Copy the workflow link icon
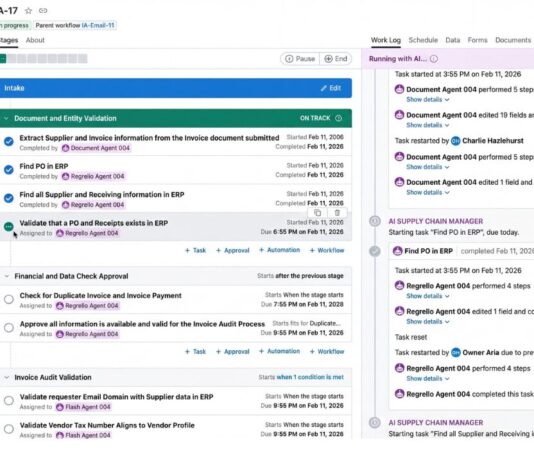Screen dimensions: 534x462 tap(43, 11)
